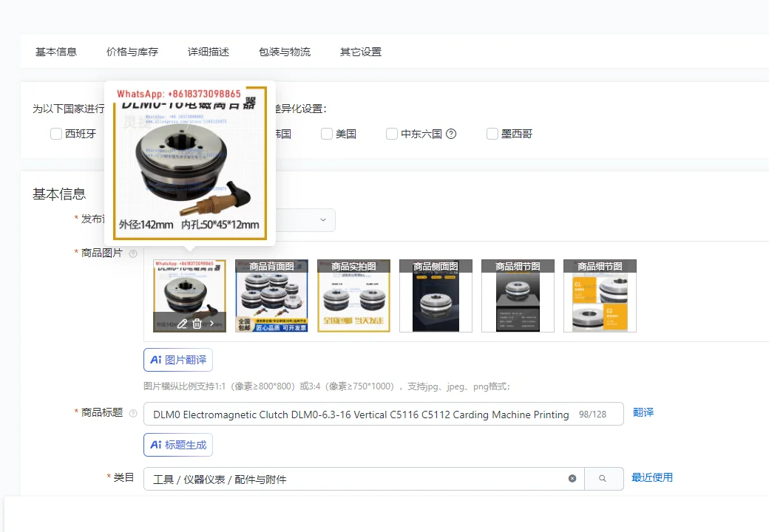Click the AI 图片翻译 button
Viewport: 769px width, 532px height.
click(x=178, y=360)
